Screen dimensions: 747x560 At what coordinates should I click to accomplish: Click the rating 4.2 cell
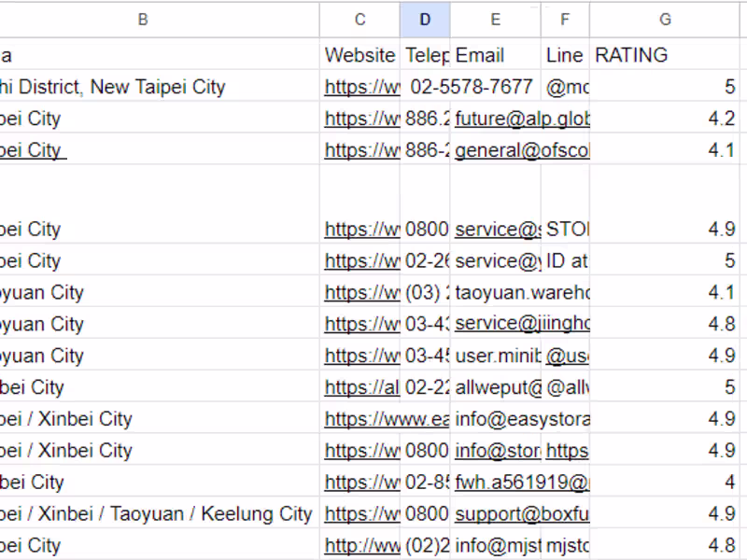pos(665,119)
